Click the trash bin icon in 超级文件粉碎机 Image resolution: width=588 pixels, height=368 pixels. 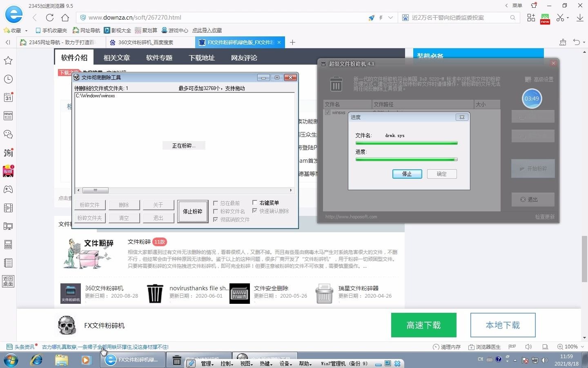point(336,84)
